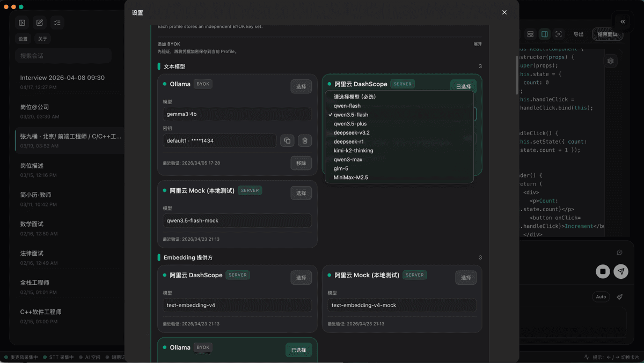This screenshot has width=644, height=363.
Task: Click the text-embedding-v4 model field
Action: (x=237, y=305)
